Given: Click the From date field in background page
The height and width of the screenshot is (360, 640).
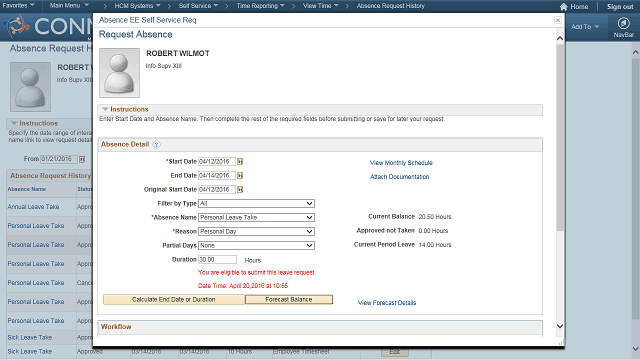Looking at the screenshot, I should point(59,159).
